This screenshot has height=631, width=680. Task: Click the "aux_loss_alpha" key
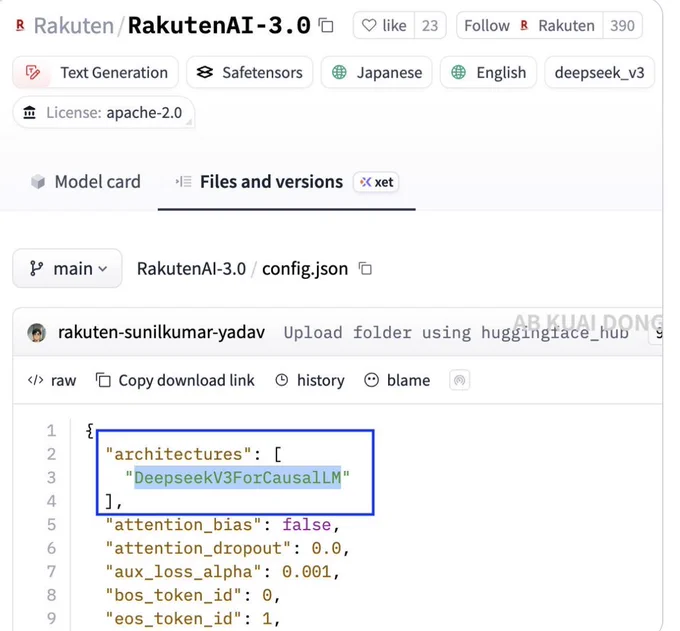click(183, 572)
